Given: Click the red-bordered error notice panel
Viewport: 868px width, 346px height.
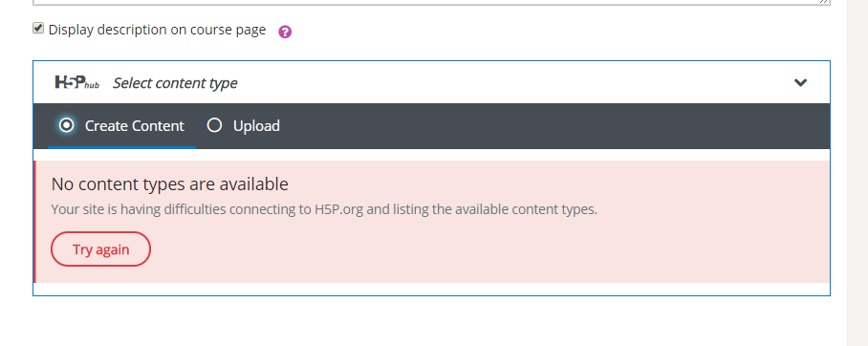Looking at the screenshot, I should (432, 222).
